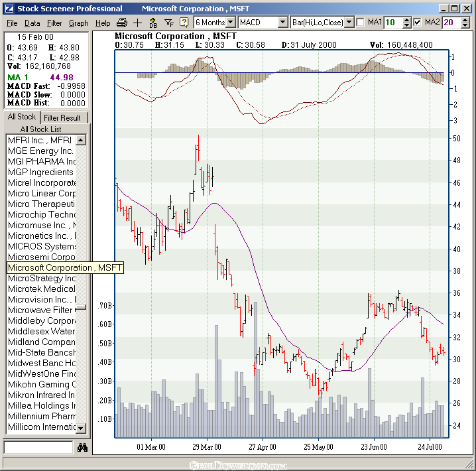This screenshot has height=471, width=476.
Task: Select Middleby Corporation in stock list
Action: point(41,320)
